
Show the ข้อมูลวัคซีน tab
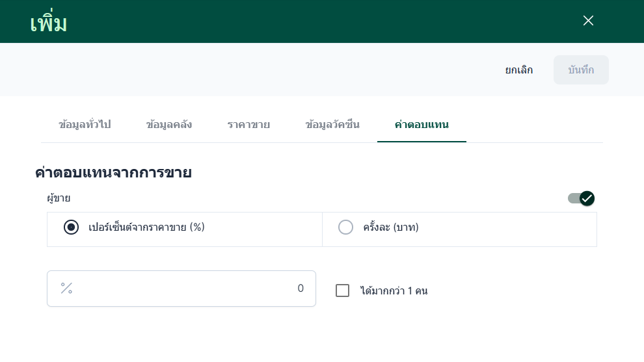(x=332, y=124)
